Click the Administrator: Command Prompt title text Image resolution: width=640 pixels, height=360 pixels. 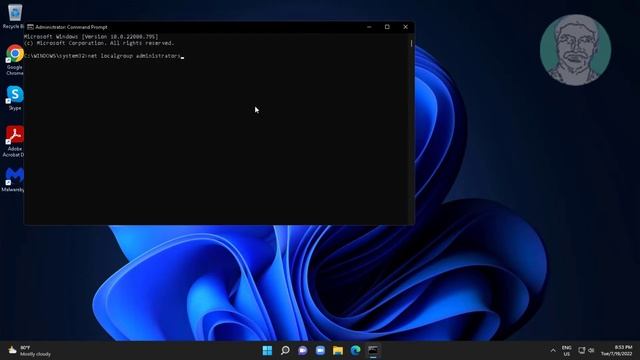[x=71, y=27]
